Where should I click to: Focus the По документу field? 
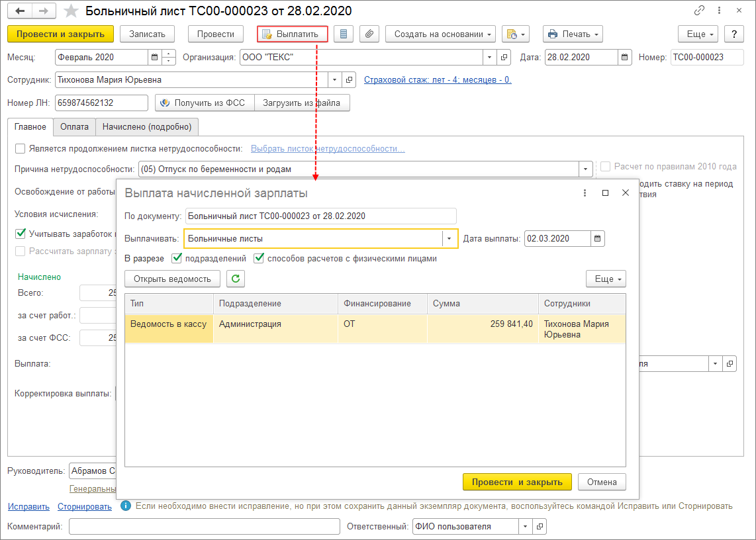[320, 216]
